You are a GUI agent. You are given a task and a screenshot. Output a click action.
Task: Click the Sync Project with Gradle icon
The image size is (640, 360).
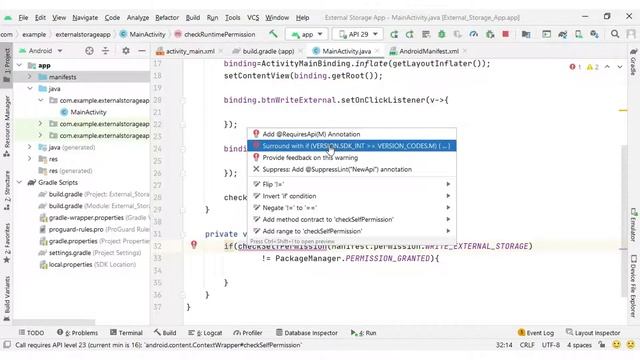click(562, 34)
